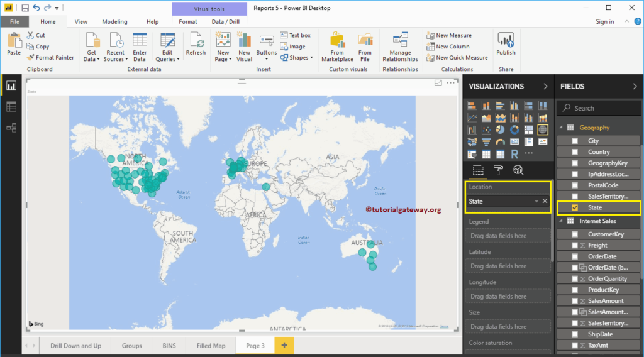Open the Format paint roller tab
644x357 pixels.
coord(498,170)
